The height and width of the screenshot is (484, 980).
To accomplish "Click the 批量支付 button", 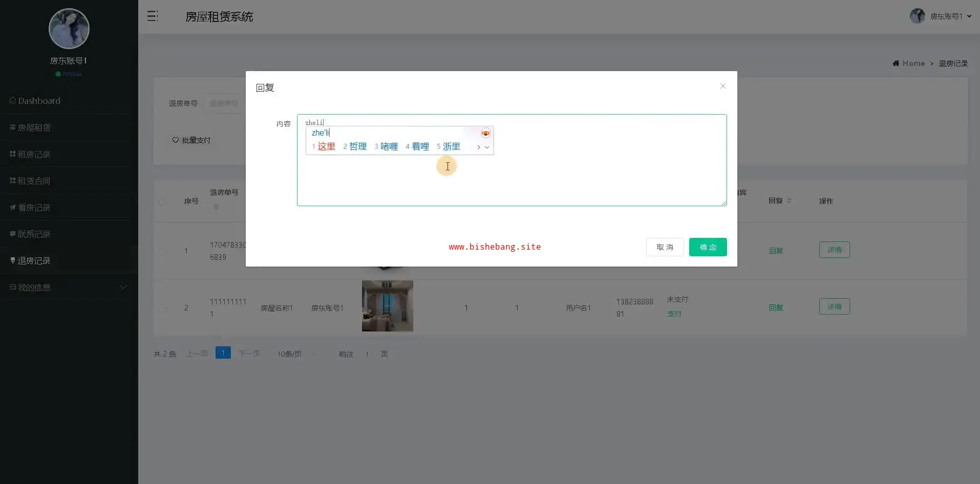I will click(191, 140).
